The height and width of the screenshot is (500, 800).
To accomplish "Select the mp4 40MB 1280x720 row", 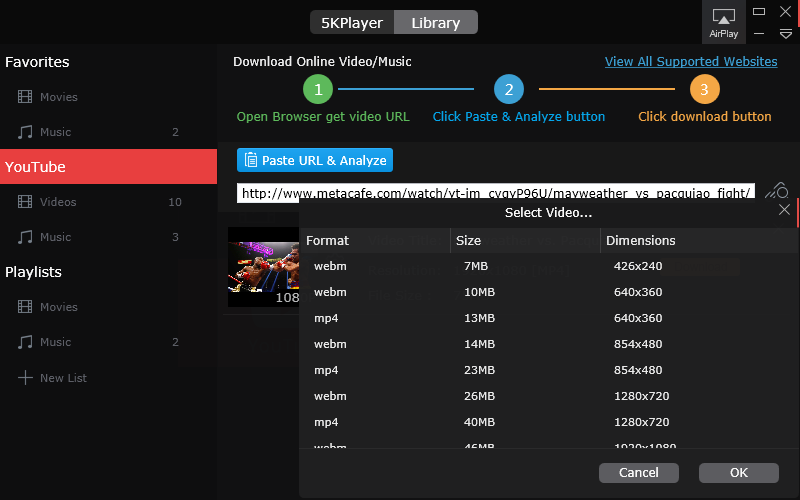I will [548, 422].
